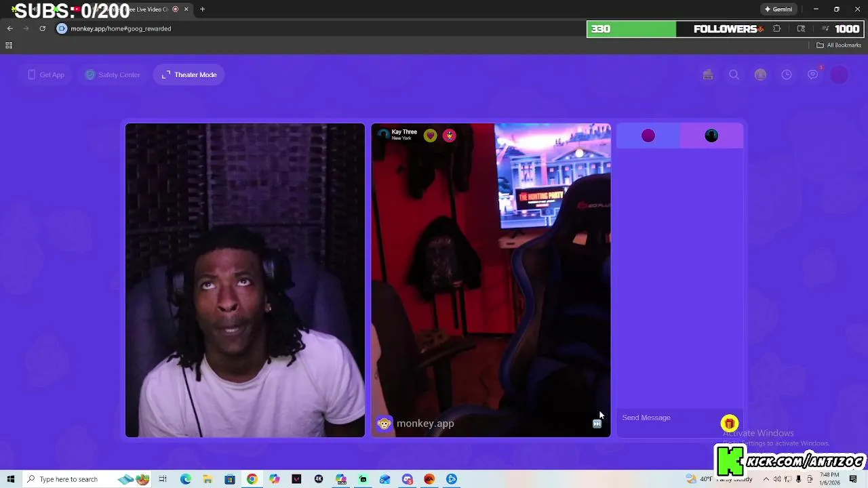Open the crown premium icon
The height and width of the screenshot is (488, 868).
click(760, 75)
